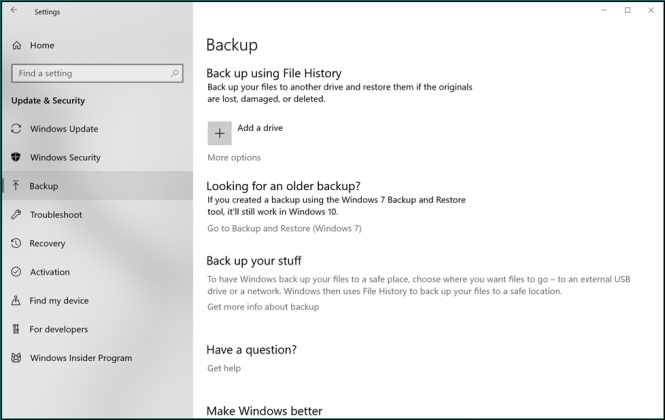Click the Windows Insider Program icon
Screen dimensions: 665x420
(17, 358)
